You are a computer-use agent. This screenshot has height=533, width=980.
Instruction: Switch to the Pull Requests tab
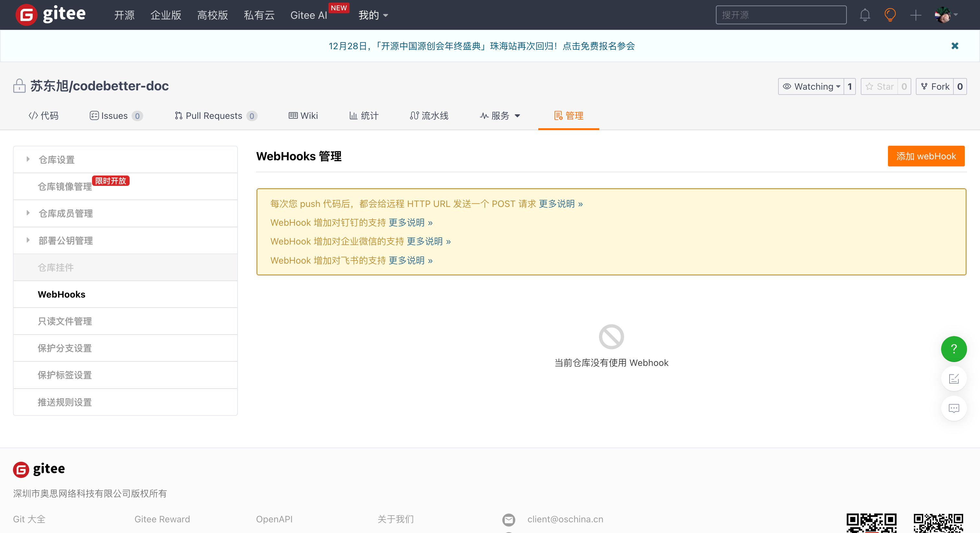(x=216, y=116)
